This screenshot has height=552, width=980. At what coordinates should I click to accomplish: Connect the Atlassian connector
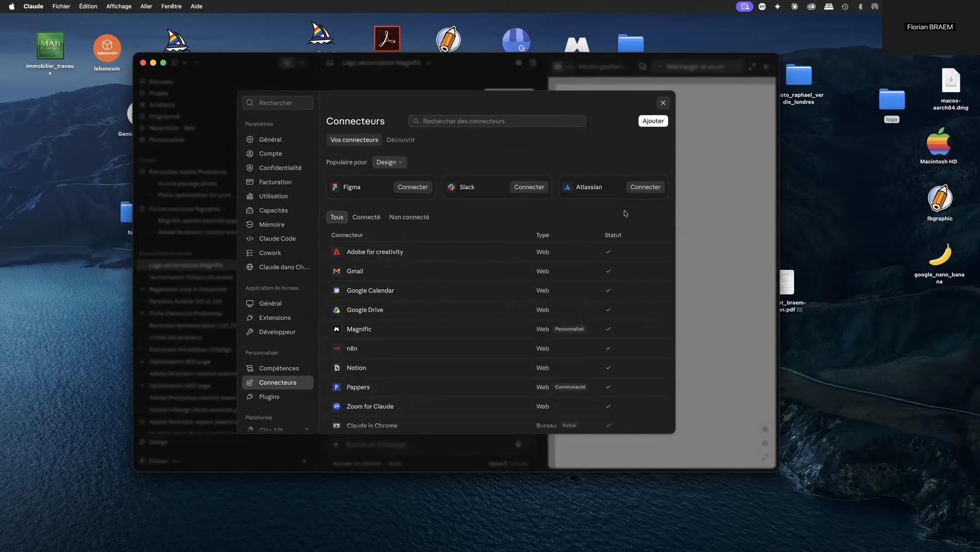[x=645, y=187]
